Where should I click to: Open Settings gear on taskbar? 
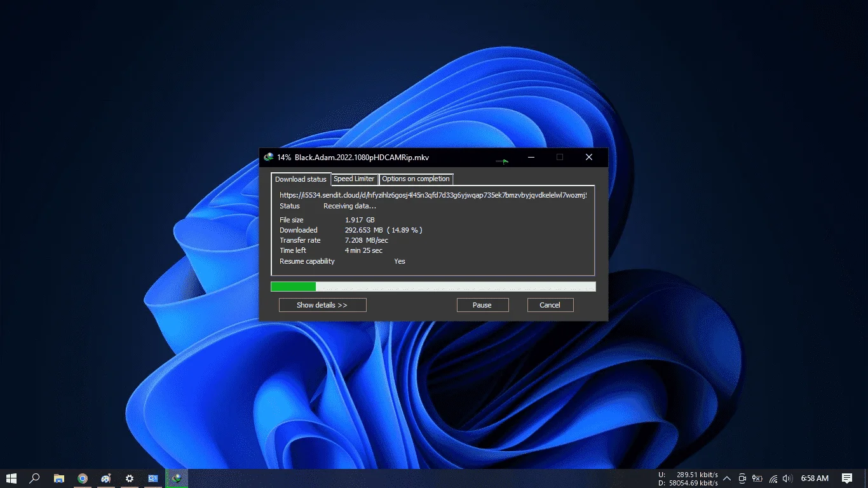point(130,478)
